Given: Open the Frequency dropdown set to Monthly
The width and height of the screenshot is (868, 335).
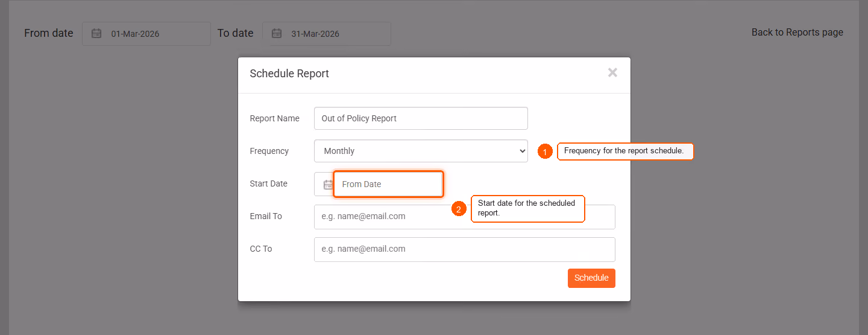Looking at the screenshot, I should [x=421, y=151].
